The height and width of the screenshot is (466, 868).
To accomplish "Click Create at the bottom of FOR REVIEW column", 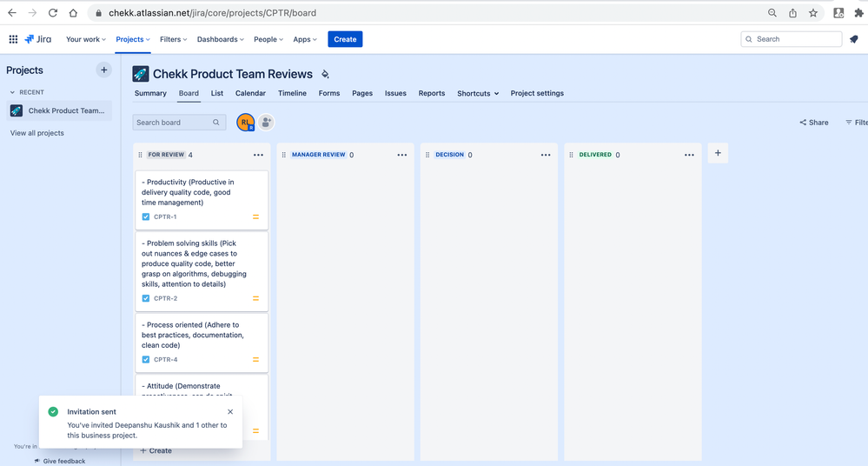I will [x=156, y=451].
